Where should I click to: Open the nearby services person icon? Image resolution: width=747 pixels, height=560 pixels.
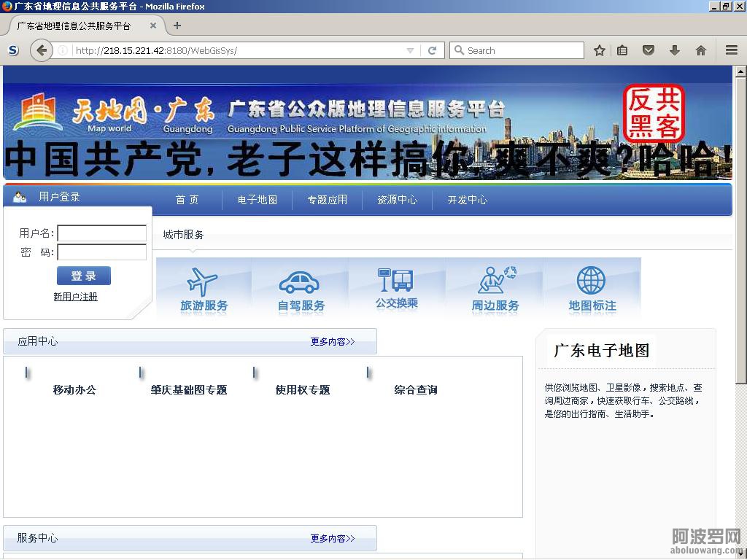[x=495, y=280]
